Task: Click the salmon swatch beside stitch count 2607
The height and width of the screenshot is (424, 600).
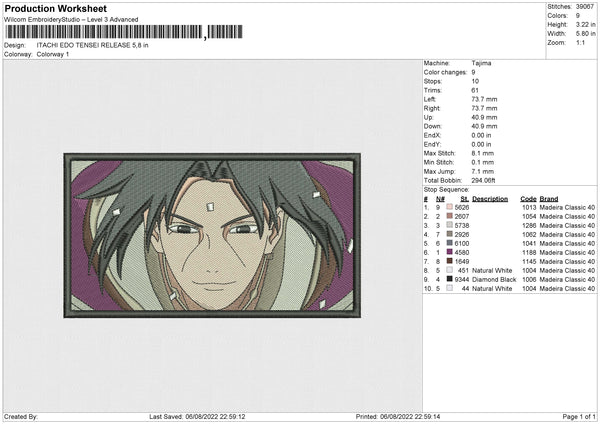Action: [x=450, y=216]
